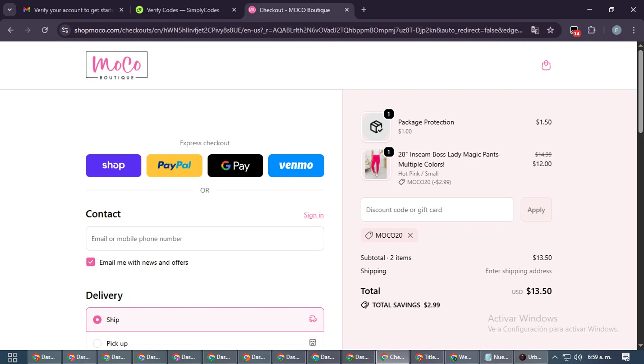Open the Nue... Notepad taskbar item
The height and width of the screenshot is (364, 644).
tap(496, 357)
